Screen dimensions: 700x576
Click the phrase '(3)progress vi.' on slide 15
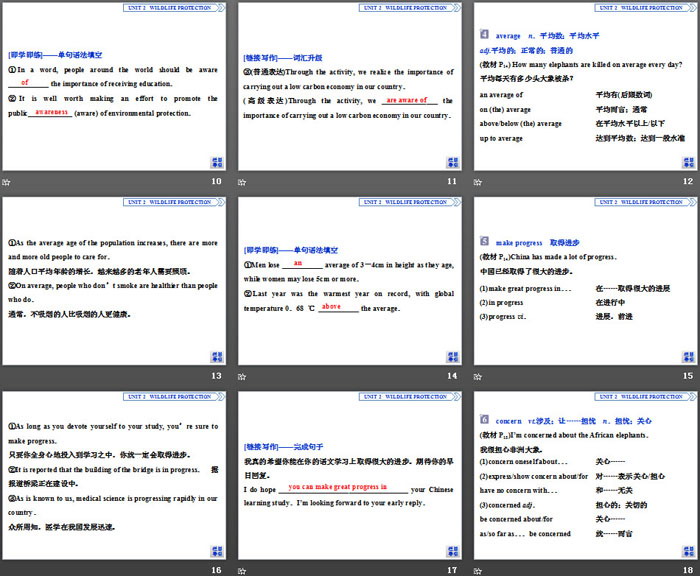[503, 317]
